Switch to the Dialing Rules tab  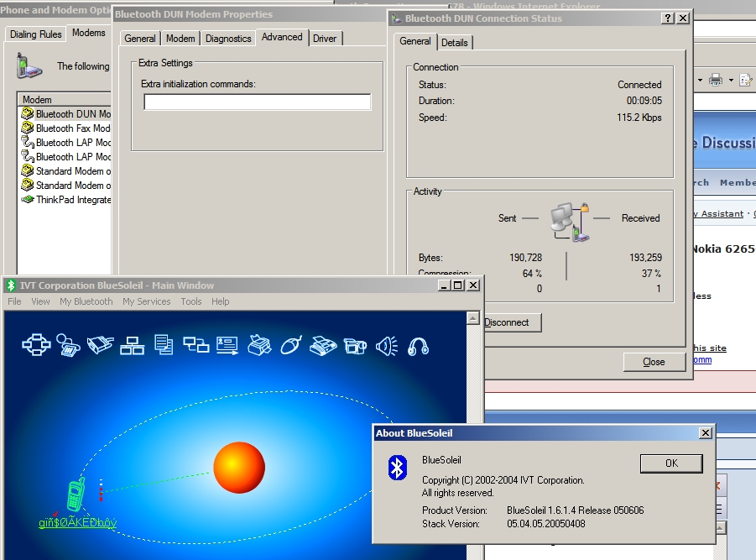click(x=36, y=34)
